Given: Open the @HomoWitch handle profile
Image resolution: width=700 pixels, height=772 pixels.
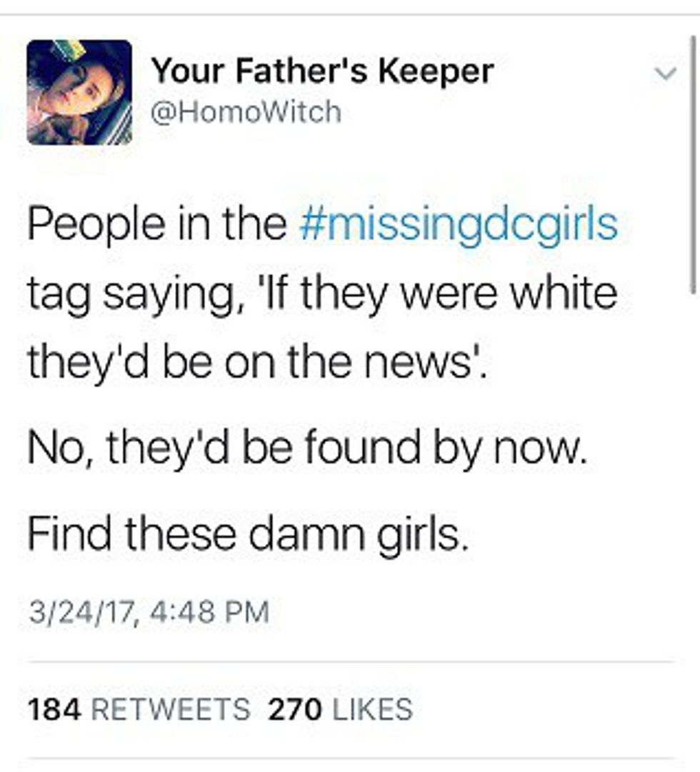Looking at the screenshot, I should pos(246,111).
